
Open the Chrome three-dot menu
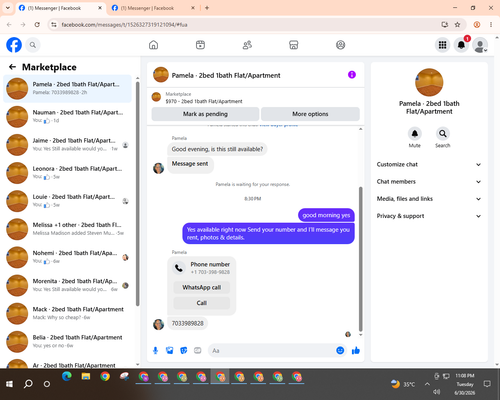pos(491,25)
